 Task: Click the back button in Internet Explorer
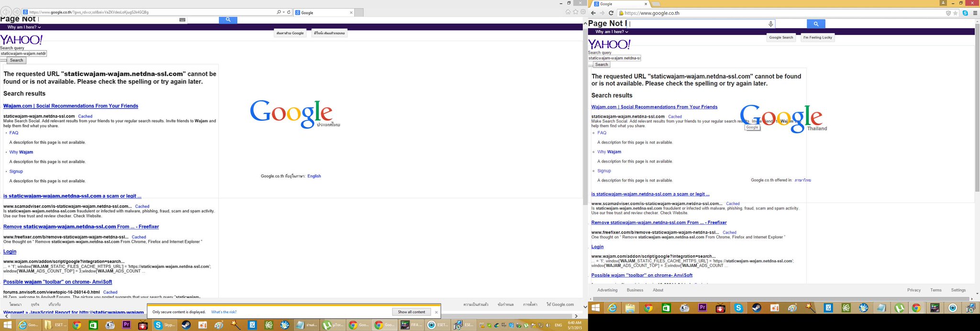(x=7, y=11)
